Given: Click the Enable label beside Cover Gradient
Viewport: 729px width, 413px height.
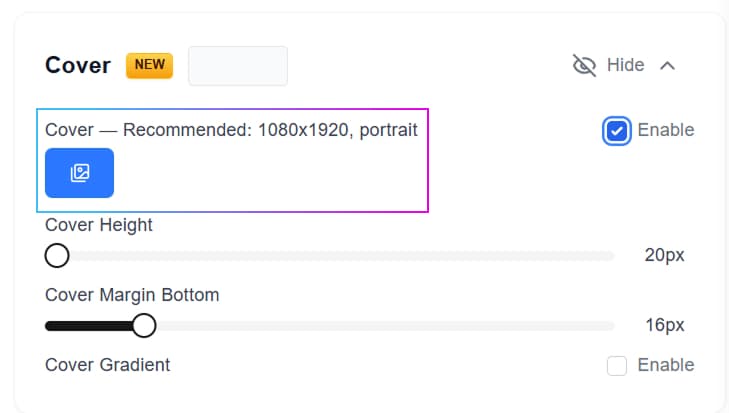Looking at the screenshot, I should (x=665, y=365).
